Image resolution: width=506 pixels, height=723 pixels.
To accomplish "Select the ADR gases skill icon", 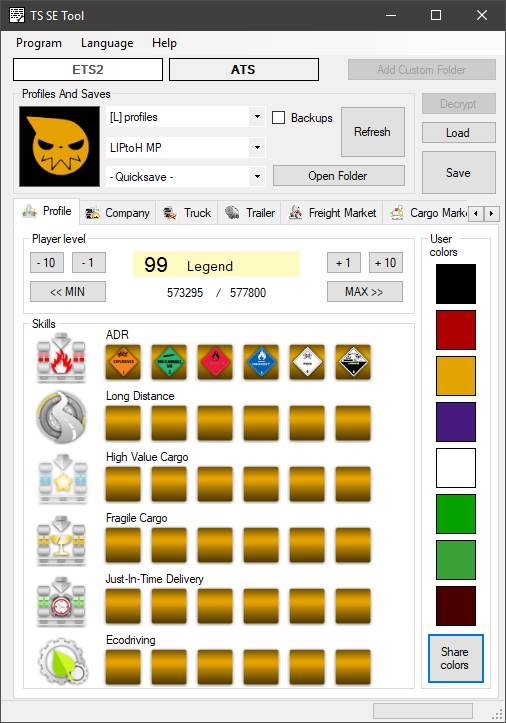I will [169, 362].
